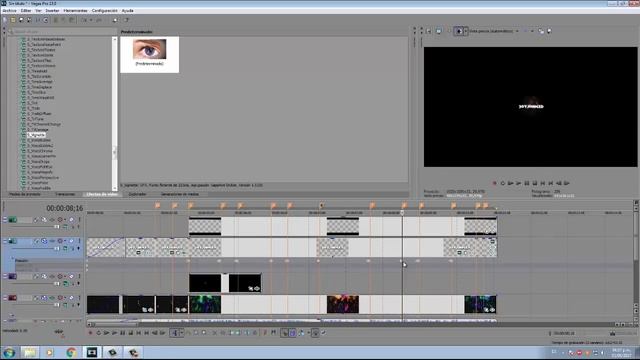640x360 pixels.
Task: Toggle Loop Playback in timeline transport
Action: point(98,333)
